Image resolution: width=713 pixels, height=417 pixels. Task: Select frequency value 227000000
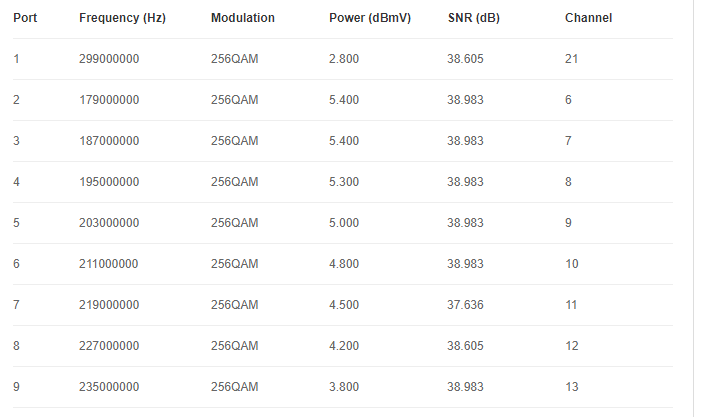109,346
